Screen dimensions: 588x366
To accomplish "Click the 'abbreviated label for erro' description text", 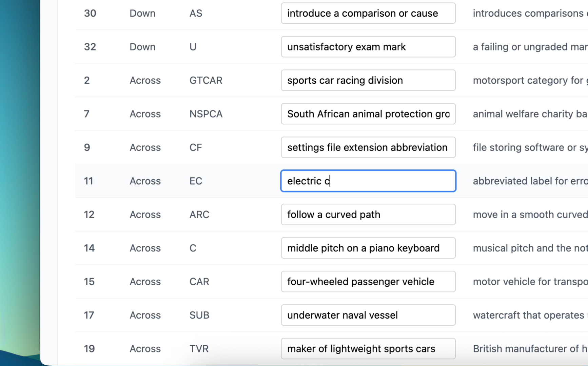I will tap(530, 181).
